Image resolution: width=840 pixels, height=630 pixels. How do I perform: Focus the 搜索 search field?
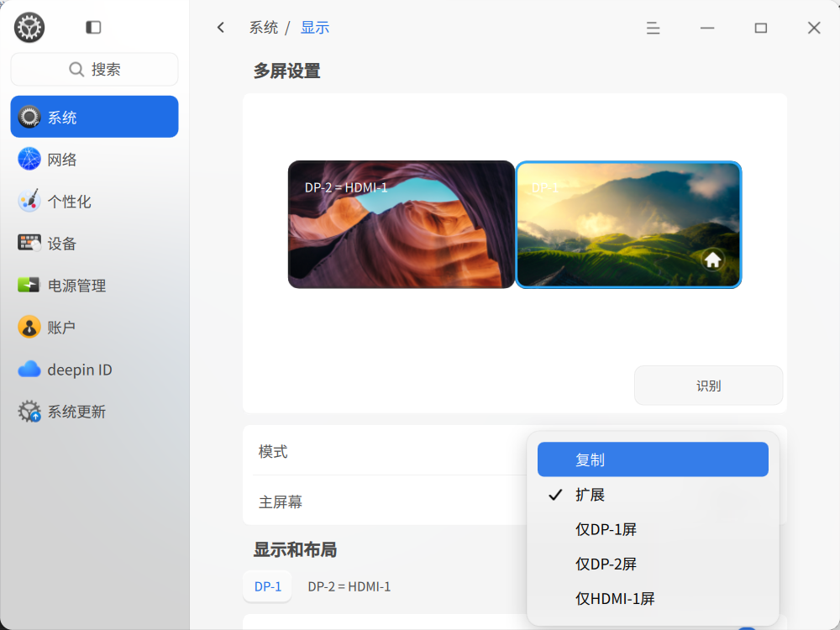(x=94, y=69)
